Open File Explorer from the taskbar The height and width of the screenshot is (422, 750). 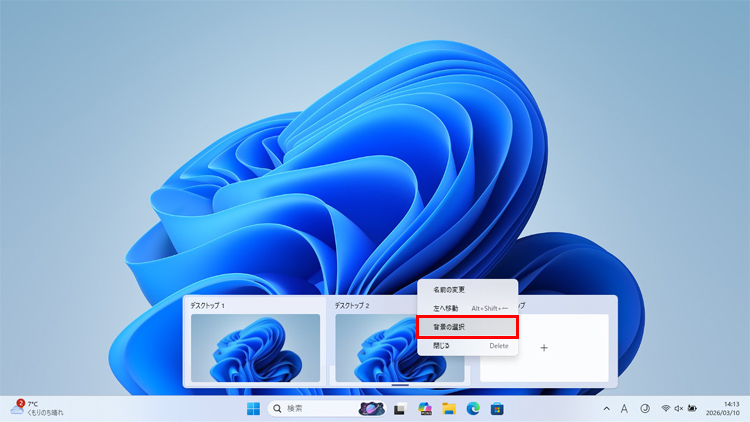click(x=449, y=408)
